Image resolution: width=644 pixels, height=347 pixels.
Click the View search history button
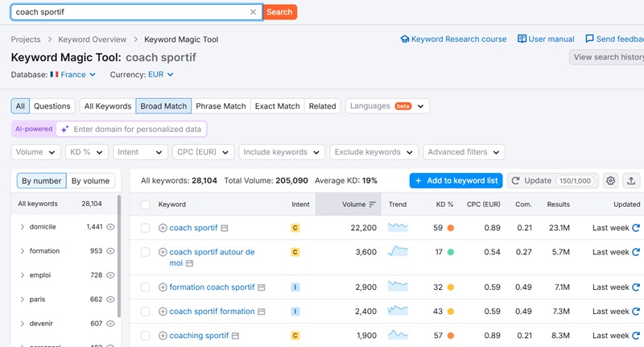[x=607, y=57]
